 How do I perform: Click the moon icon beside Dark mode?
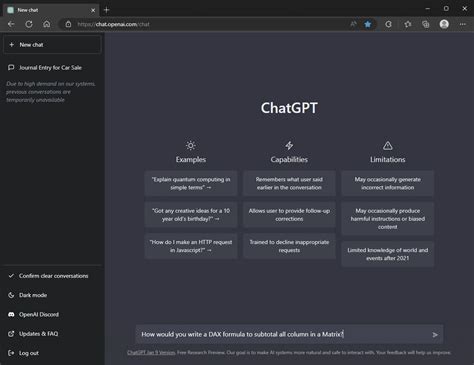pyautogui.click(x=11, y=295)
